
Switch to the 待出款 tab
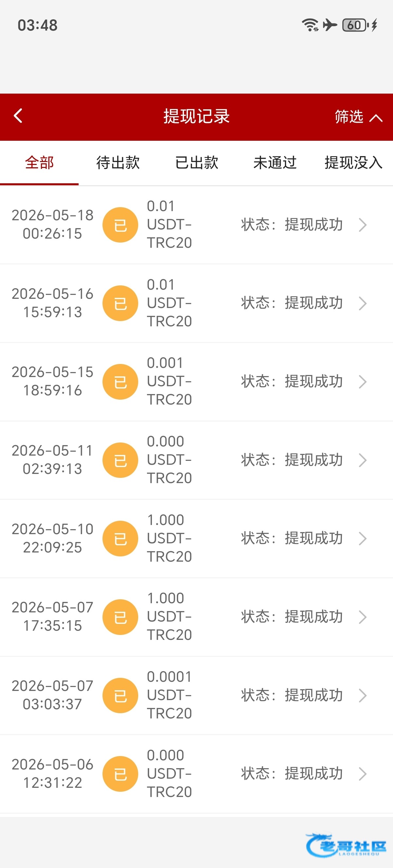point(118,163)
